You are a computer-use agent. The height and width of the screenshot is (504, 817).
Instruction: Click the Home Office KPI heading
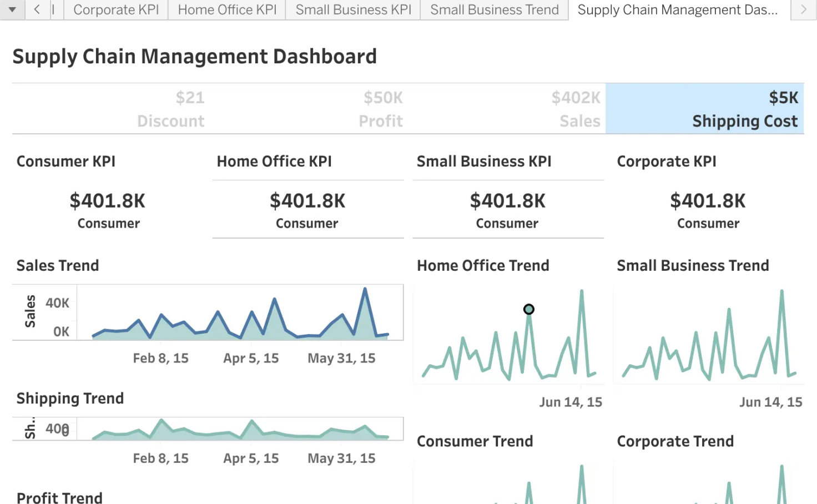(274, 162)
